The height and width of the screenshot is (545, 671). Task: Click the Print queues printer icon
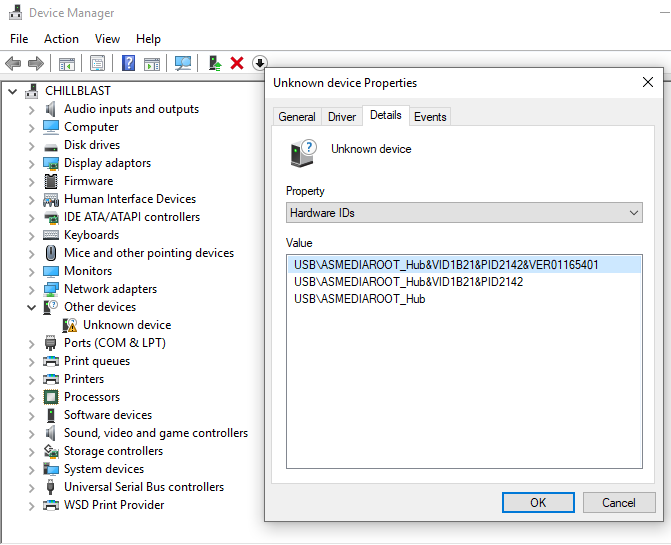point(51,361)
